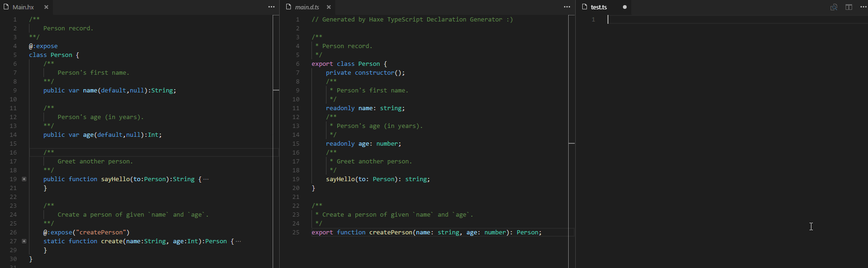Click line number 16 in Main.hx gutter

pyautogui.click(x=13, y=152)
